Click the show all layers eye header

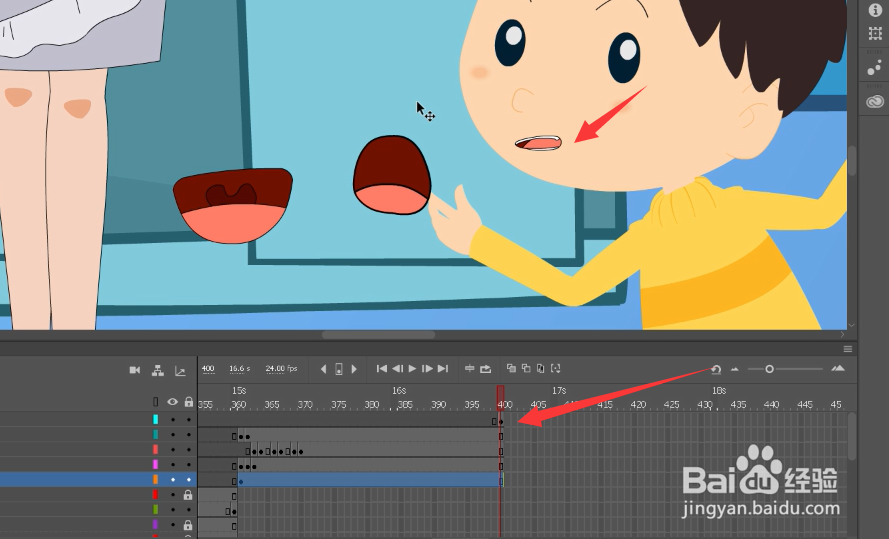click(172, 402)
